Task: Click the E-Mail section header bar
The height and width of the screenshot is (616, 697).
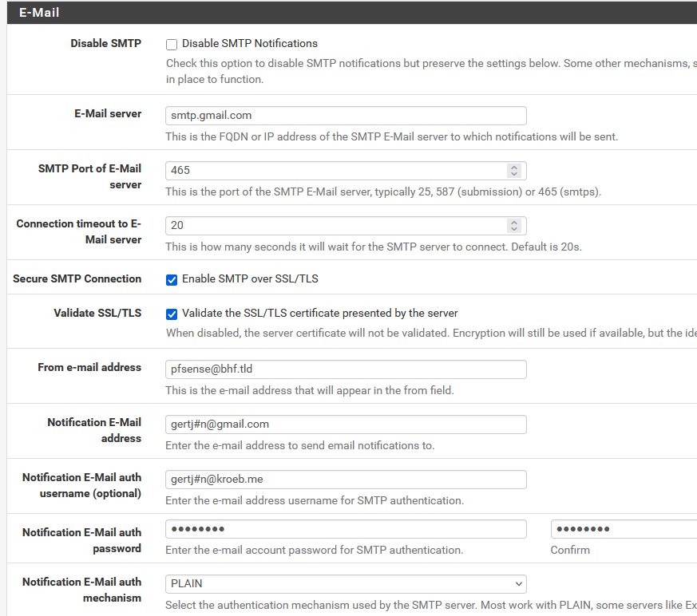Action: (348, 12)
